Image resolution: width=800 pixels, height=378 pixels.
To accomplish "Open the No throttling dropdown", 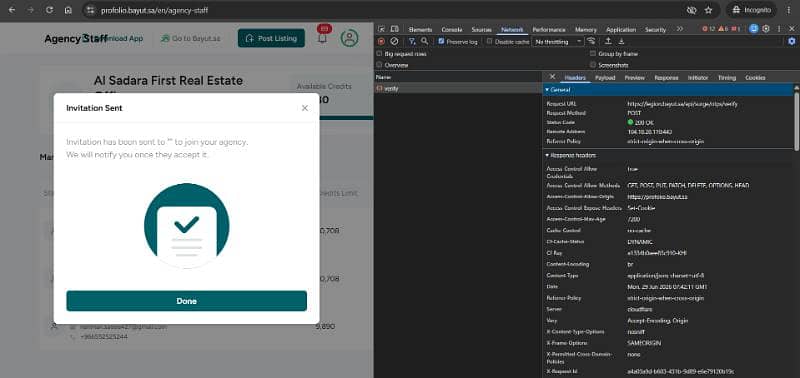I will (558, 41).
